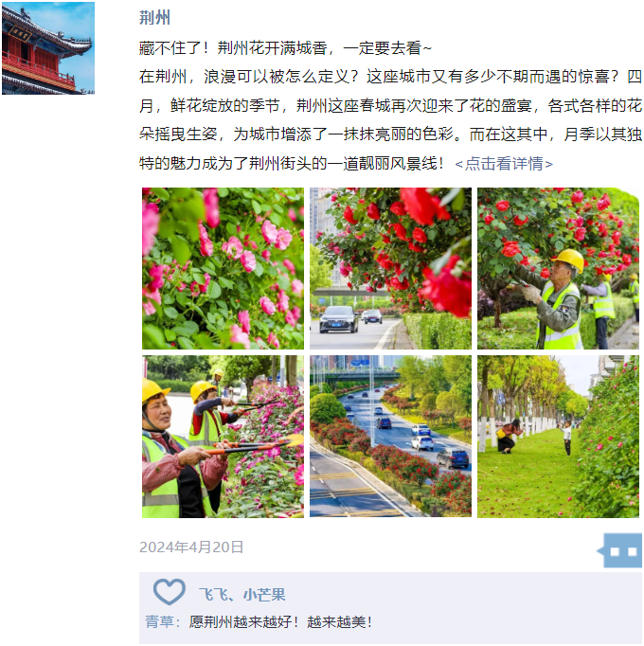
Task: View the photo of worker pruning red roses
Action: pos(559,269)
